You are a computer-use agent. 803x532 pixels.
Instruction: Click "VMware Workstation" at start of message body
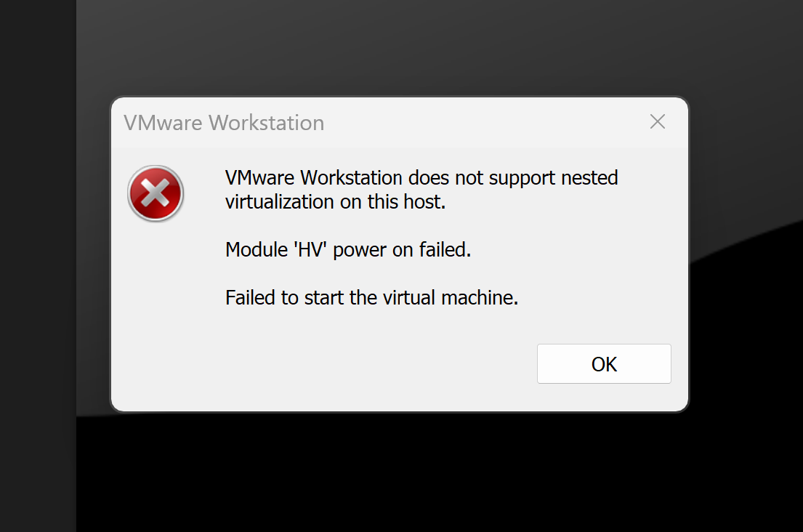(314, 177)
